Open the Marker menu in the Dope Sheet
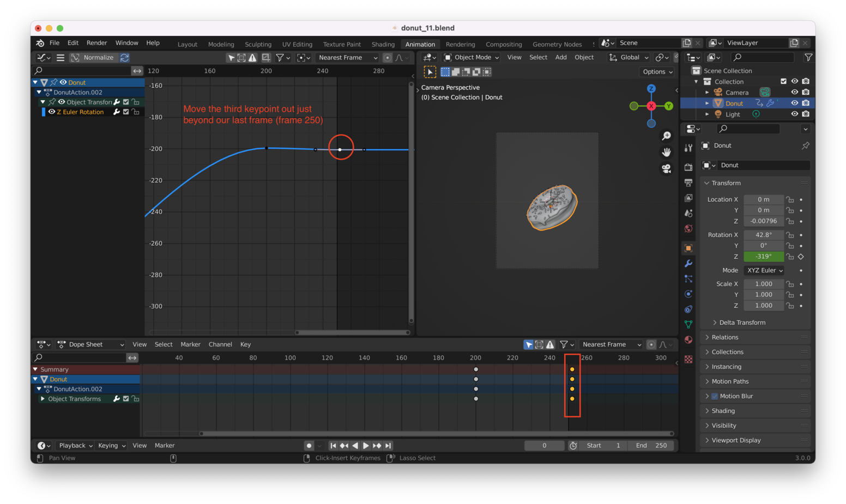 [191, 344]
